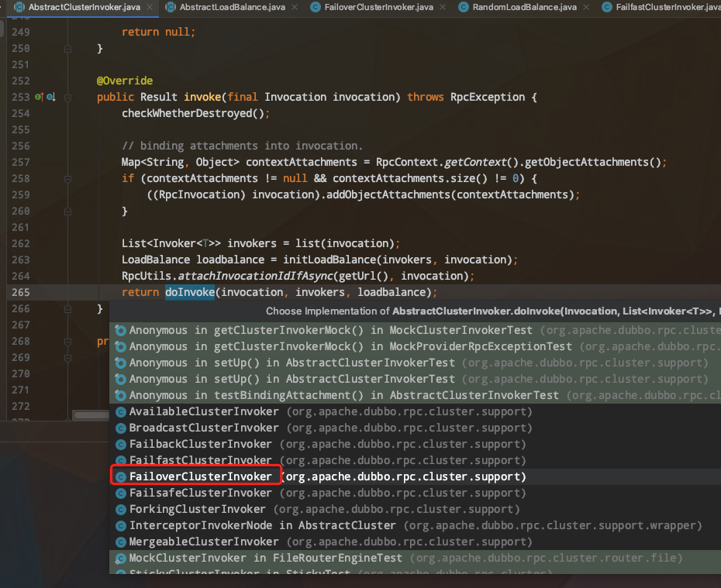Close the FailoverClusterInvoker.java tab
Viewport: 721px width, 588px height.
tap(443, 7)
